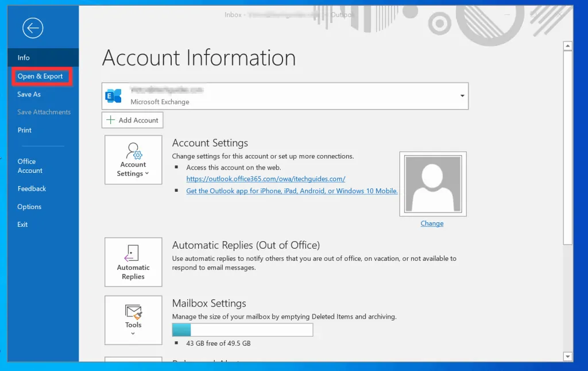Click the Automatic Replies (Out of Office) heading

246,245
